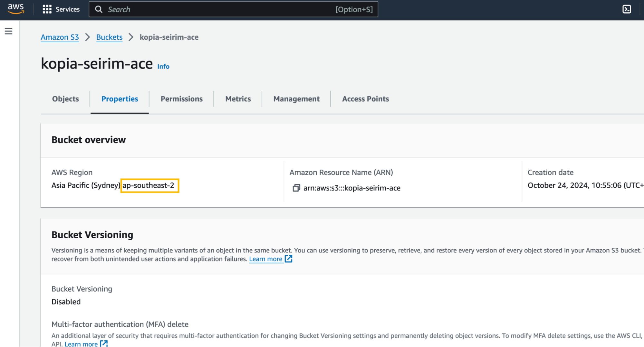Click the Disabled versioning status value
Image resolution: width=644 pixels, height=347 pixels.
(66, 302)
